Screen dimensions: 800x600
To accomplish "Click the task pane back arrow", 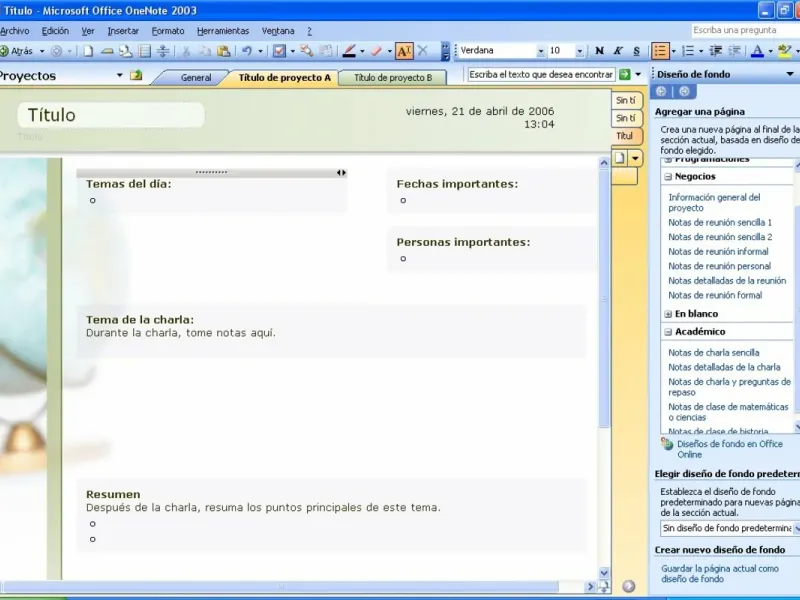I will coord(661,91).
